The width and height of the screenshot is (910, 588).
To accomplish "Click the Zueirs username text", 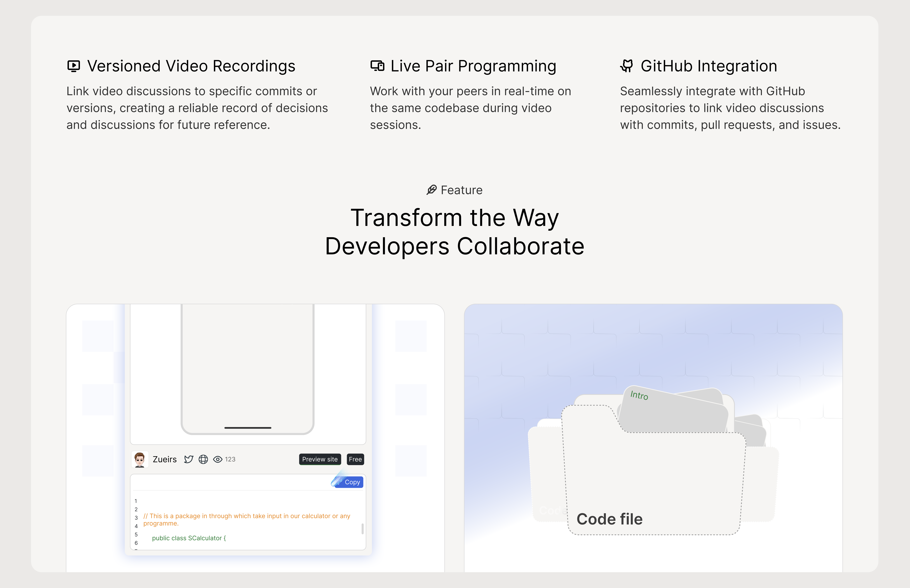I will pyautogui.click(x=165, y=459).
